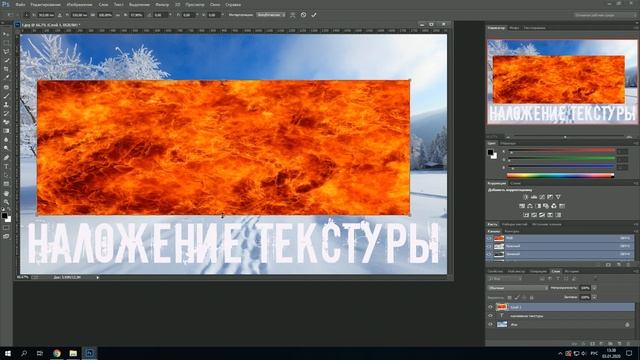Click the navigator zoom slider
The width and height of the screenshot is (640, 360).
pos(565,137)
